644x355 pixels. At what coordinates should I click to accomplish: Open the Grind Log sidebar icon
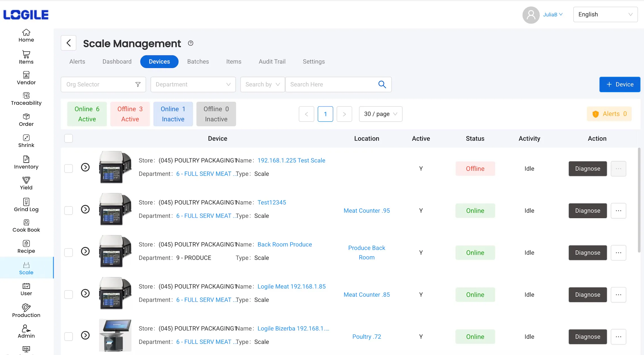[26, 205]
